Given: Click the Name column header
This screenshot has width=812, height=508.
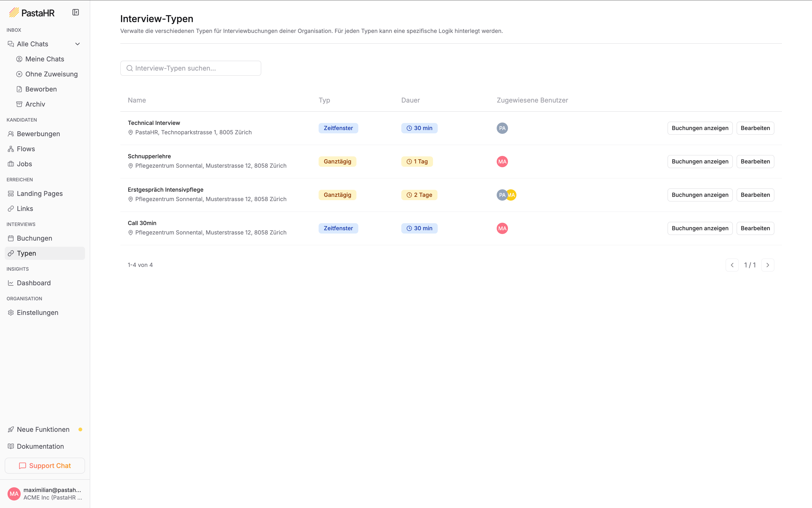Looking at the screenshot, I should 137,100.
